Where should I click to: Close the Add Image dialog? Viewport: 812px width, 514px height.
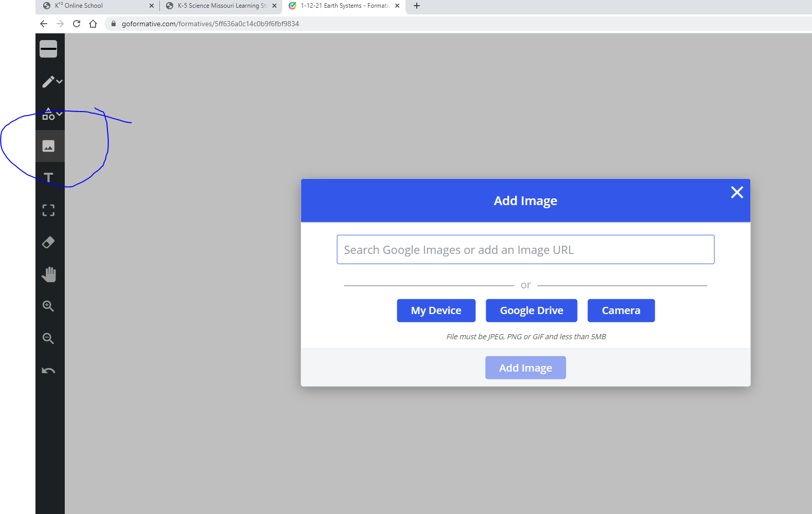(737, 192)
